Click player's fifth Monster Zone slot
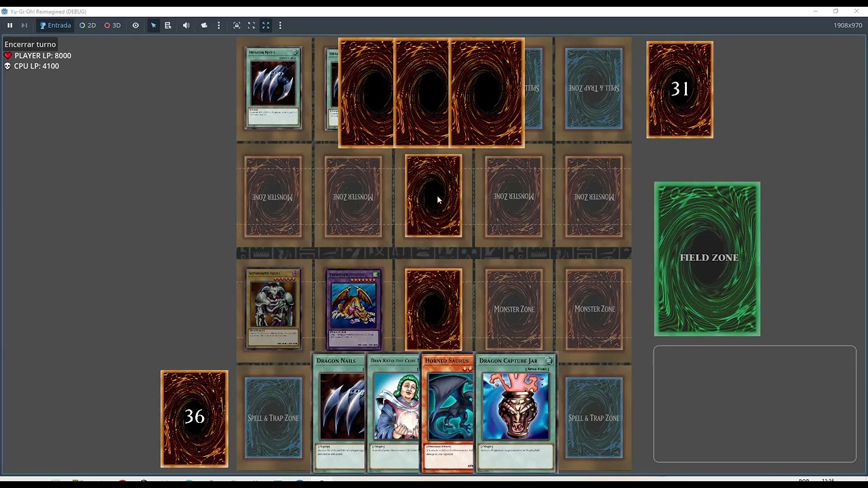Screen dimensions: 868x488 pos(594,310)
